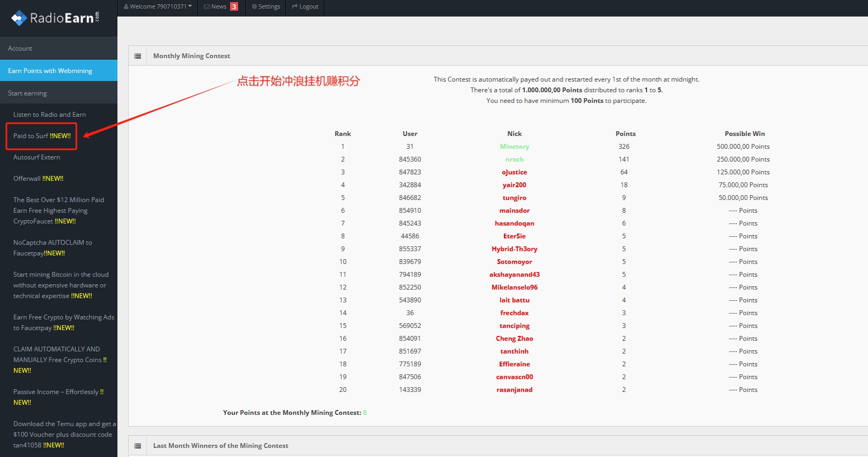Log out using the Logout link

305,6
